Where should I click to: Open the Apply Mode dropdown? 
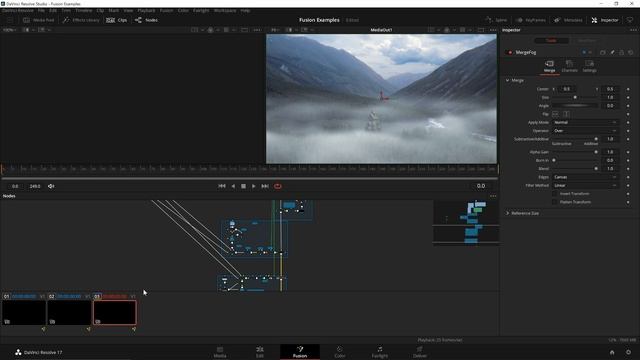[x=585, y=122]
